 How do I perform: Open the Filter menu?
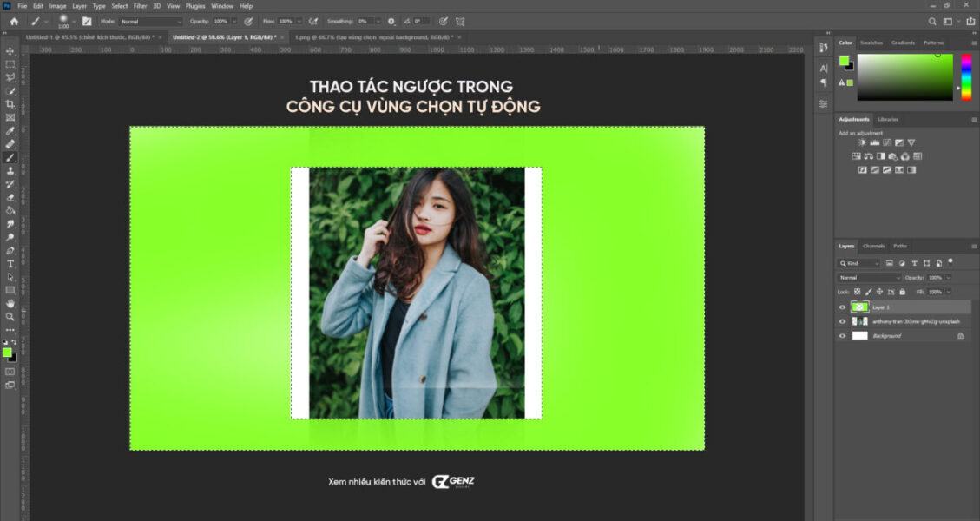pos(140,6)
